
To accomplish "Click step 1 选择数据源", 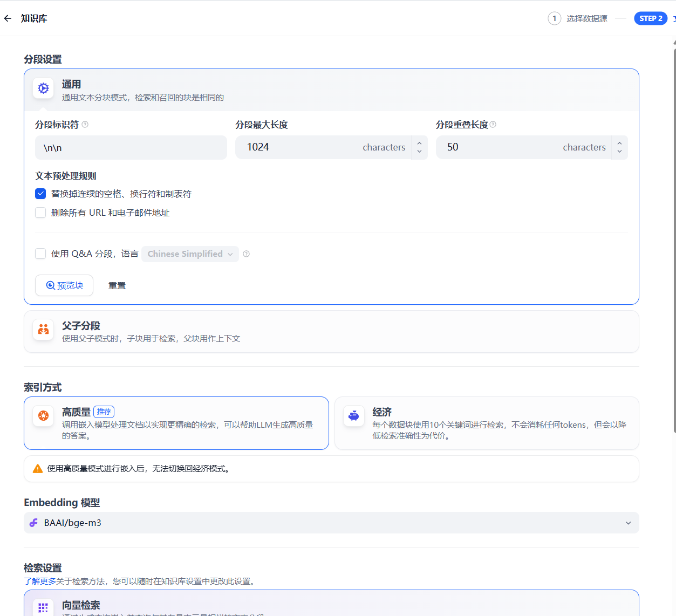I will pyautogui.click(x=554, y=18).
